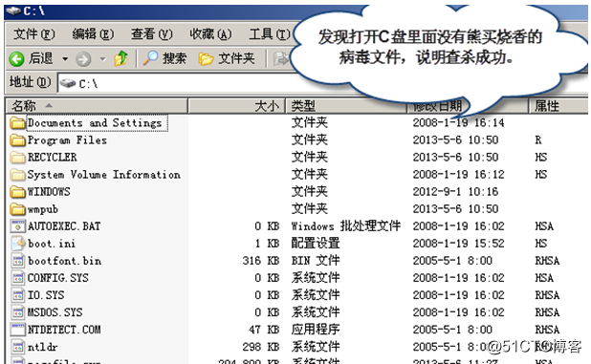Click the AUTOEXEC.BAT file icon
The height and width of the screenshot is (364, 591).
pos(18,226)
